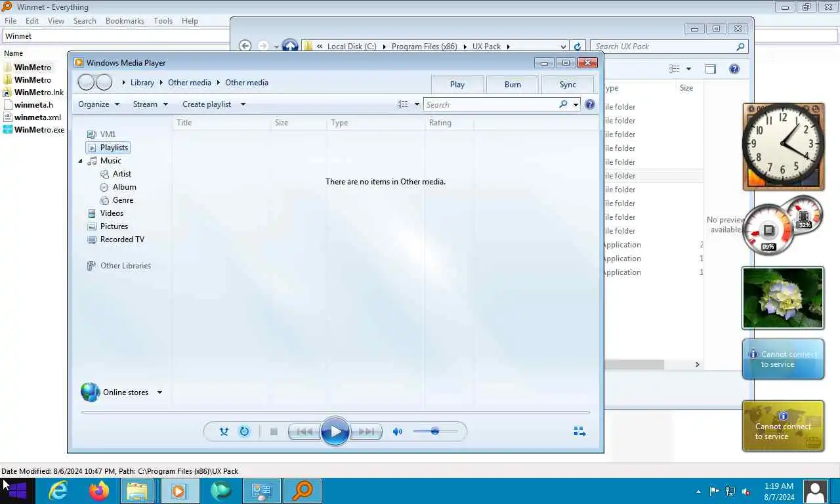
Task: Select Genre under Music
Action: click(123, 200)
